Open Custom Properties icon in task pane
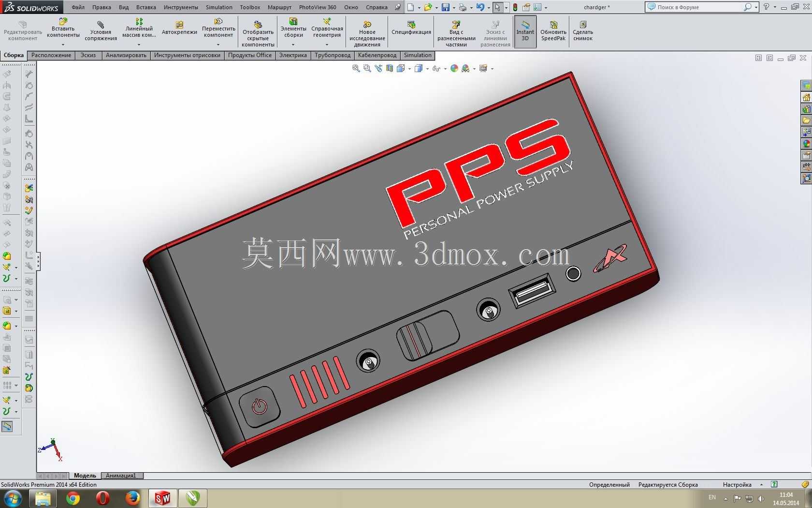The height and width of the screenshot is (508, 812). pos(806,155)
